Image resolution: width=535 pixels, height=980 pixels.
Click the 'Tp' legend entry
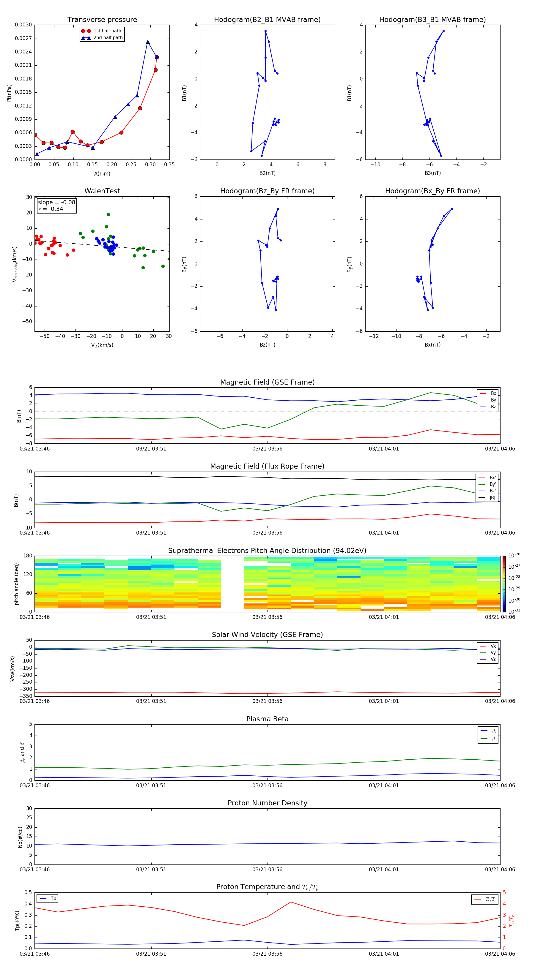(x=48, y=899)
